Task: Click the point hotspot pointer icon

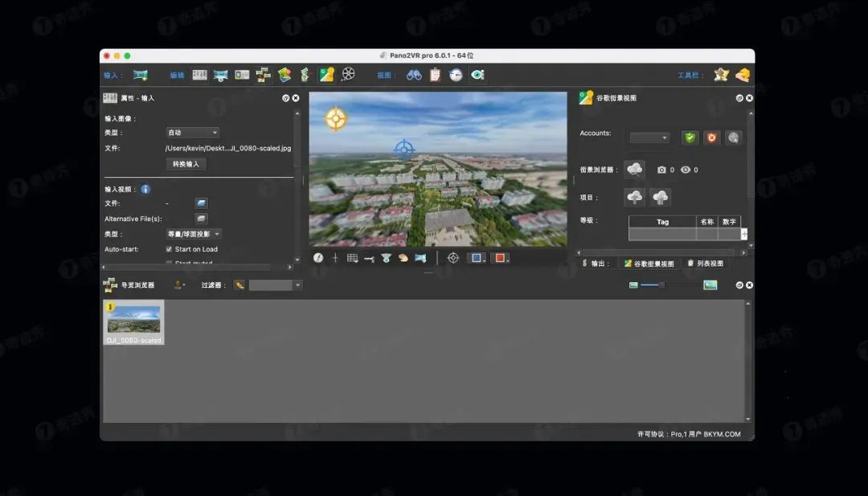Action: tap(369, 259)
